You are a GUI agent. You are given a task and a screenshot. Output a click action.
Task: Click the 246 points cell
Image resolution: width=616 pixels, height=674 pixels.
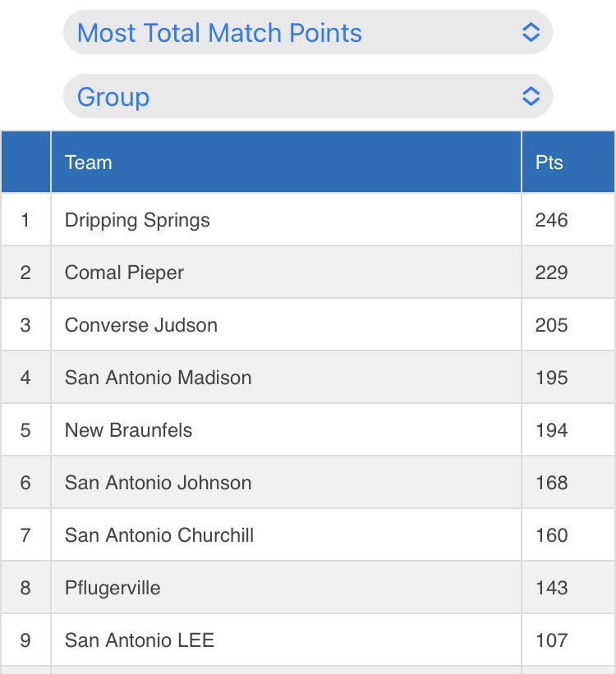pos(568,220)
